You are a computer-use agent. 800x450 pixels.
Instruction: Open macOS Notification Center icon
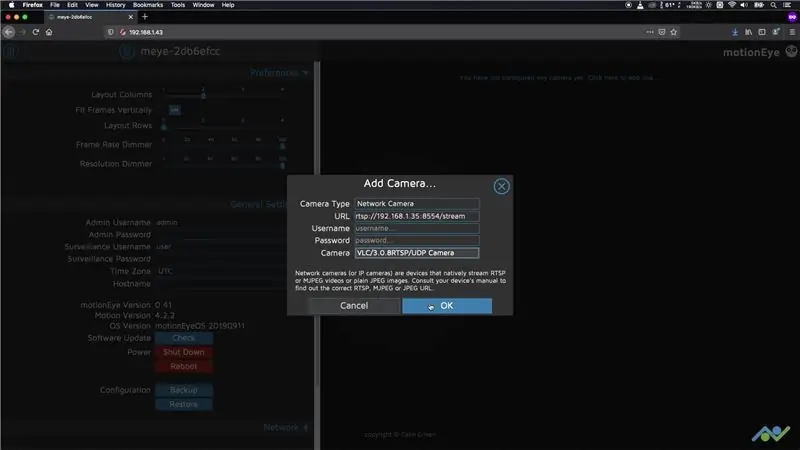[x=787, y=5]
